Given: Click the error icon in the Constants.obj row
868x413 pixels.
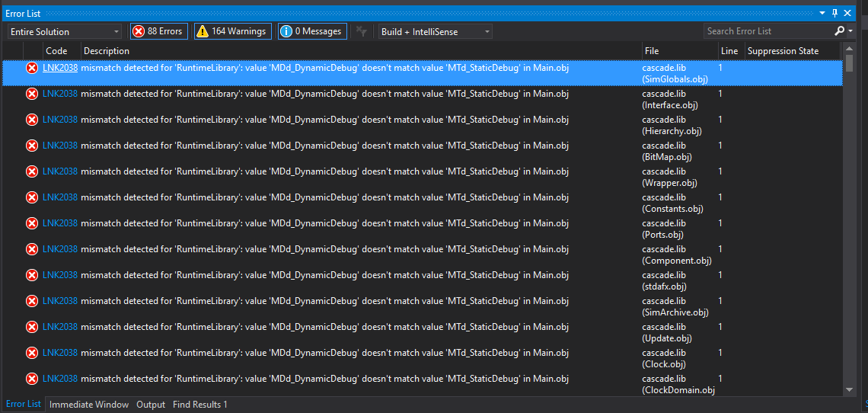Looking at the screenshot, I should [x=32, y=197].
